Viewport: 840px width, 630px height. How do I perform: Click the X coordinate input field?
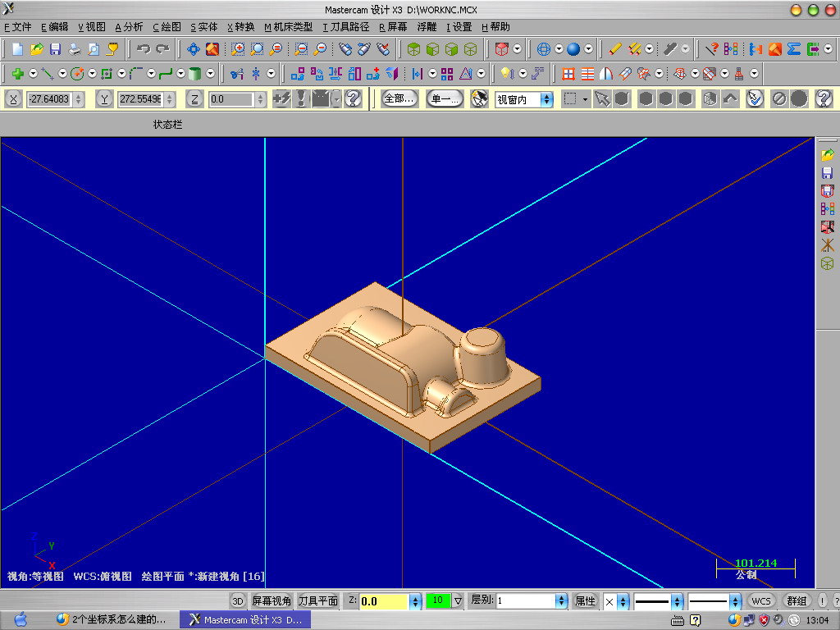pyautogui.click(x=50, y=99)
